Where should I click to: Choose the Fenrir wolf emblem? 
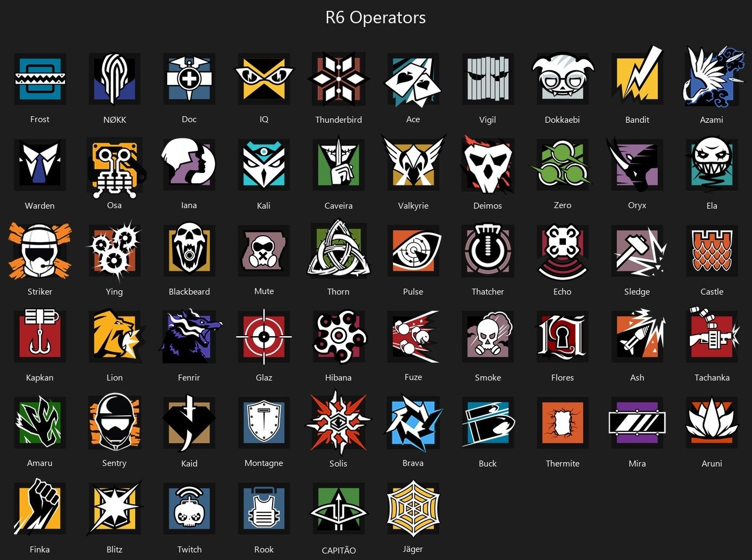point(190,336)
